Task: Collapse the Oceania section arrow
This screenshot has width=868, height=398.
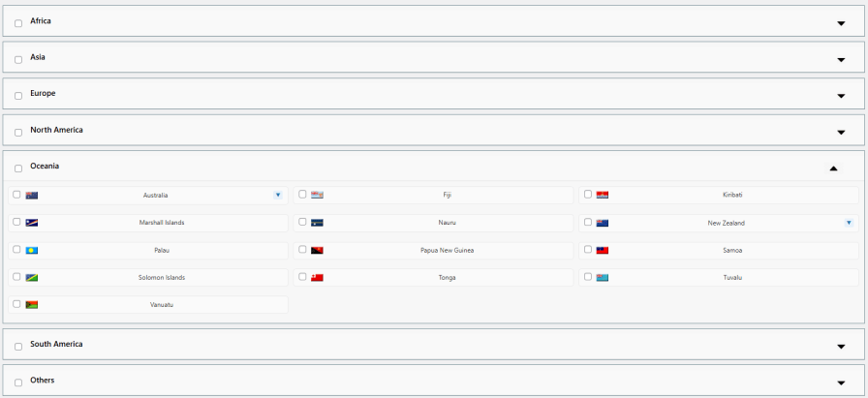Action: click(834, 168)
